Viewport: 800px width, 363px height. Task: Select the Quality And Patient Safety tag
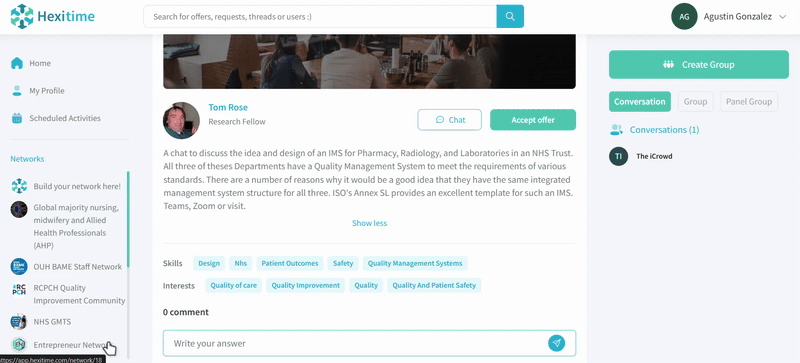point(434,285)
